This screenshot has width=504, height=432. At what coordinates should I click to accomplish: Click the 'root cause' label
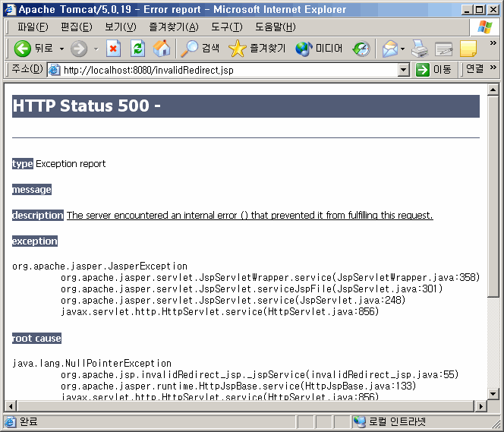36,338
